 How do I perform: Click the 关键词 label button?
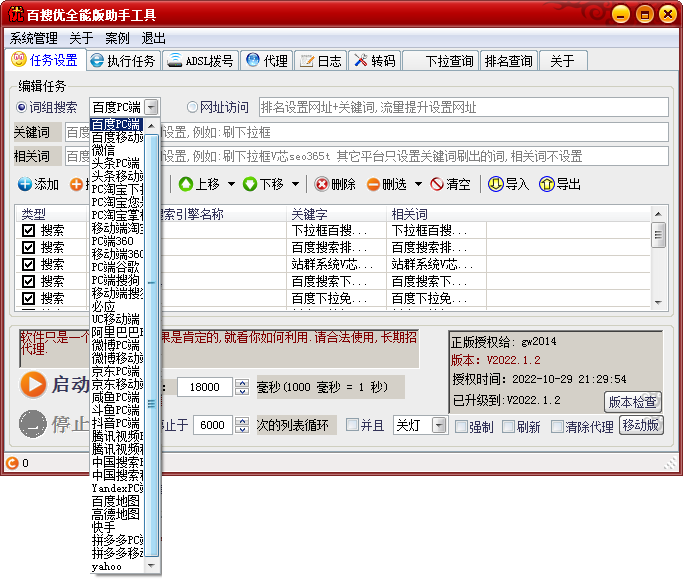point(37,132)
